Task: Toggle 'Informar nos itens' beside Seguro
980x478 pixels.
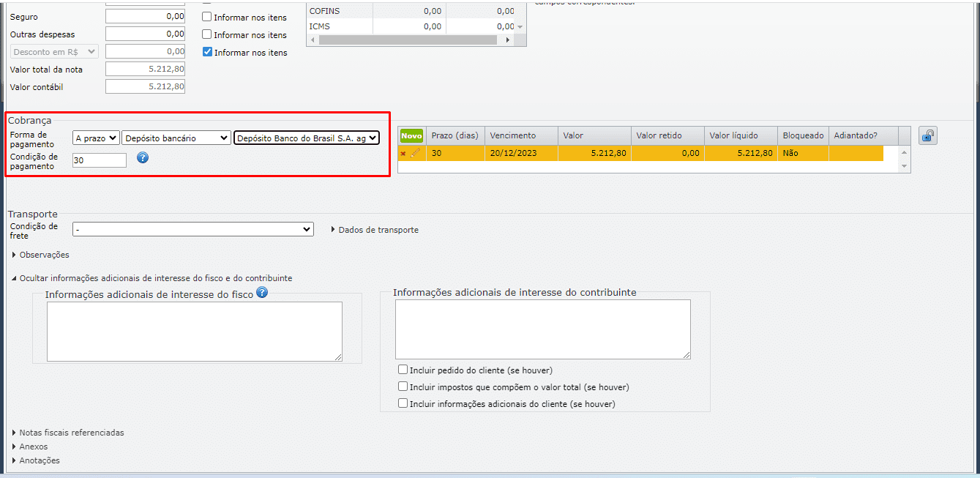Action: click(207, 17)
